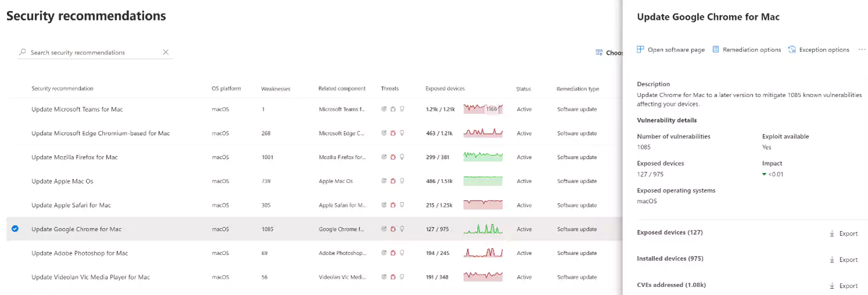Sort by the Weaknesses column header

pyautogui.click(x=276, y=89)
